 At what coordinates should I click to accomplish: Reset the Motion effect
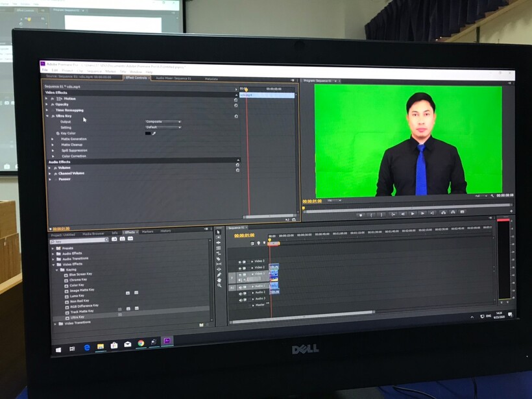[x=236, y=100]
